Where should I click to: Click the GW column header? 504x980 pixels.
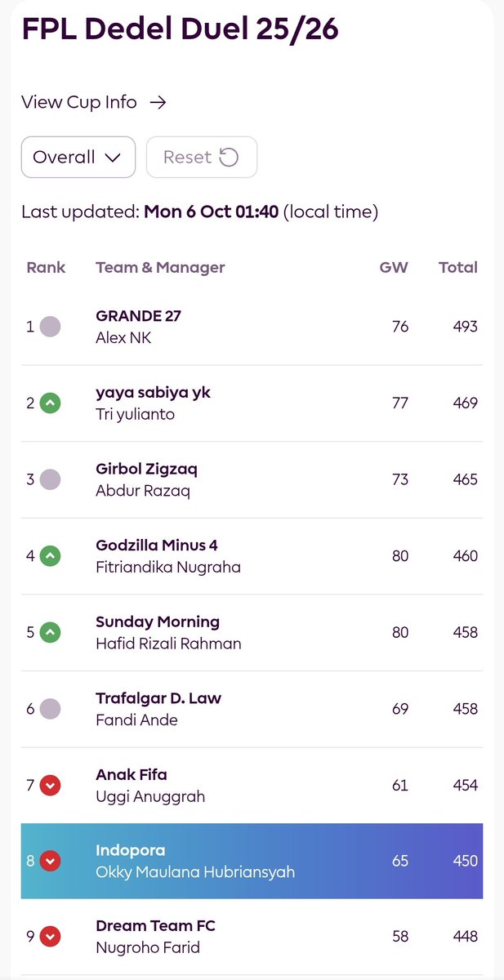394,267
